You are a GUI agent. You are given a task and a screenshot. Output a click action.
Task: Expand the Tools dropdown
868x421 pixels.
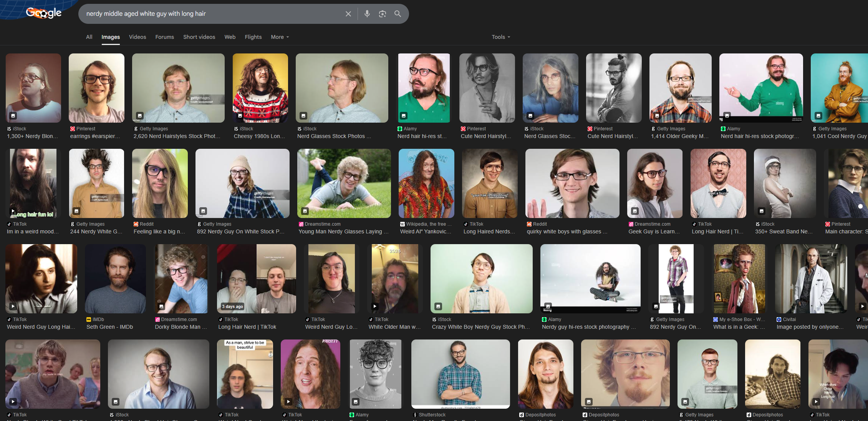[501, 37]
